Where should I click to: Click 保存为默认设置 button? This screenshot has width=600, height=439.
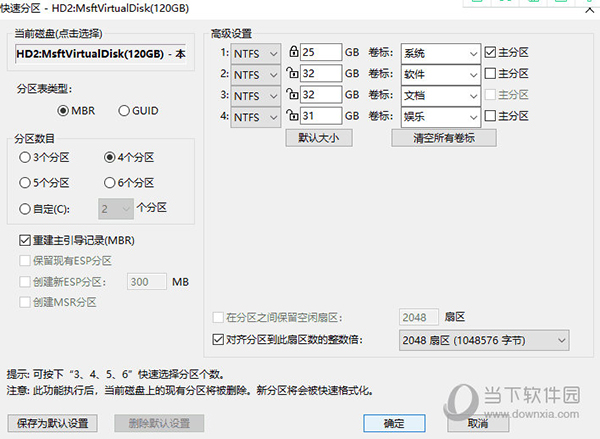(x=52, y=423)
